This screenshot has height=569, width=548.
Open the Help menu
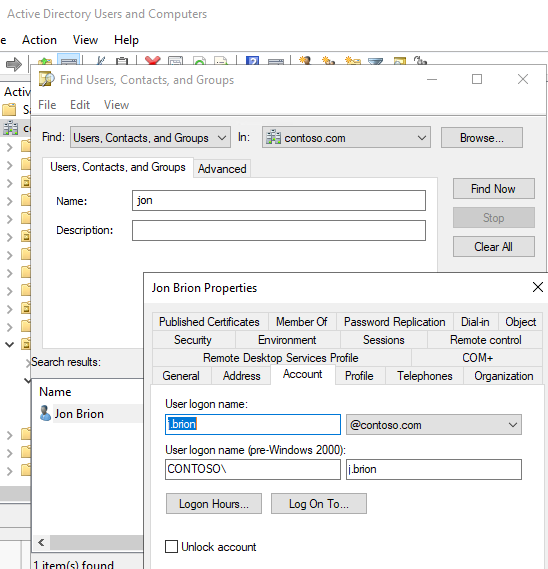tap(126, 40)
